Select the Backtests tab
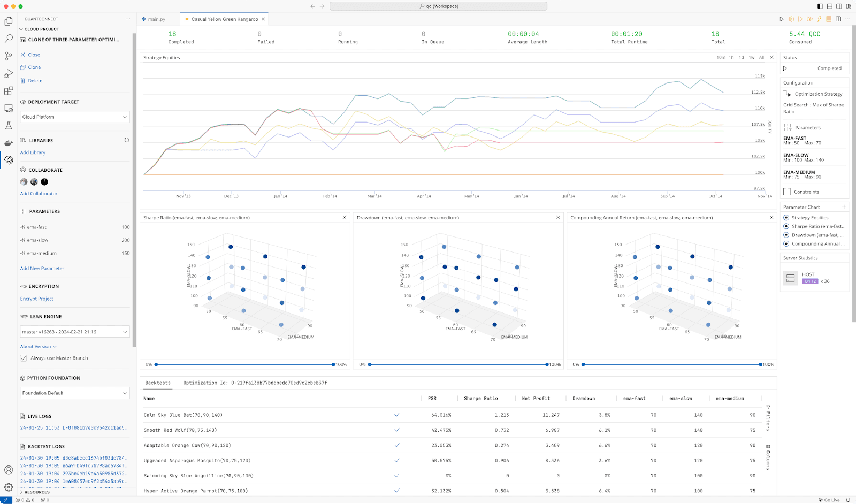Screen dimensions: 856x504 (x=158, y=383)
